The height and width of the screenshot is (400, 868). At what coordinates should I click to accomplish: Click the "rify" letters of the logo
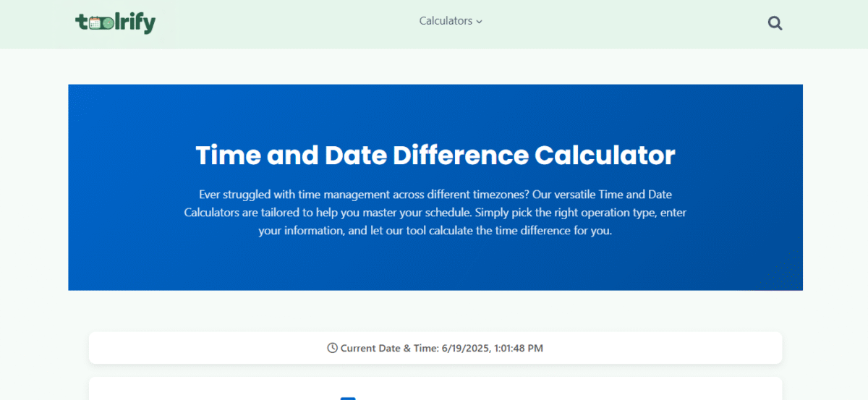[138, 24]
